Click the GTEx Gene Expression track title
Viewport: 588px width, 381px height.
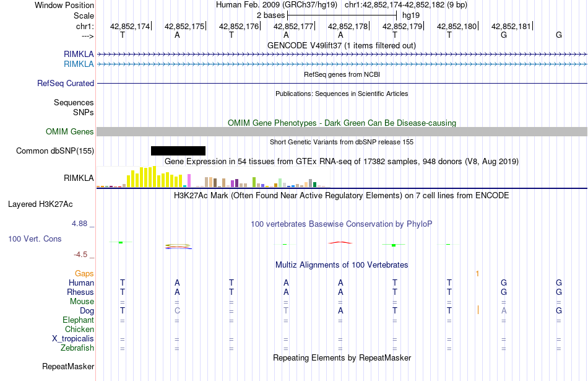pos(342,162)
